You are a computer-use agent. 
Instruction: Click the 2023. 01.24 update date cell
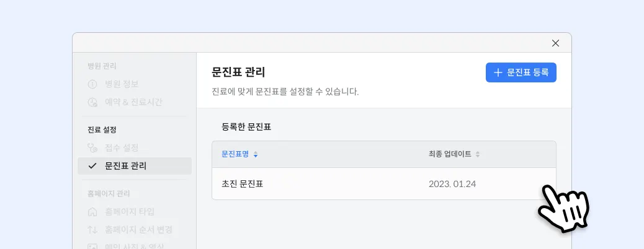point(452,184)
